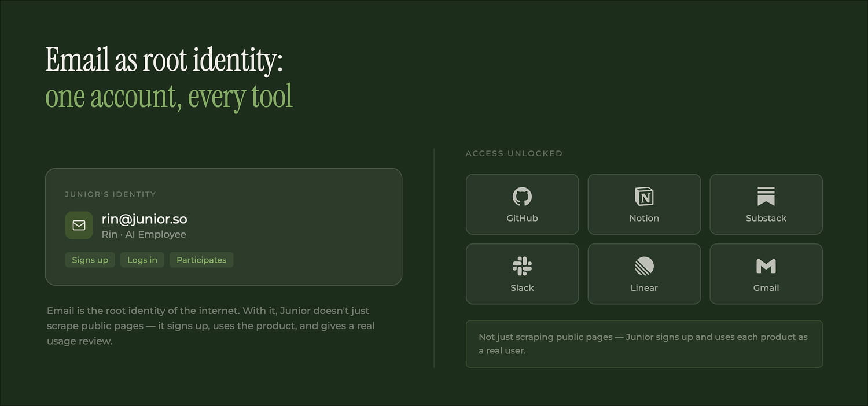Viewport: 868px width, 406px height.
Task: Select the Logs in tag
Action: 142,260
